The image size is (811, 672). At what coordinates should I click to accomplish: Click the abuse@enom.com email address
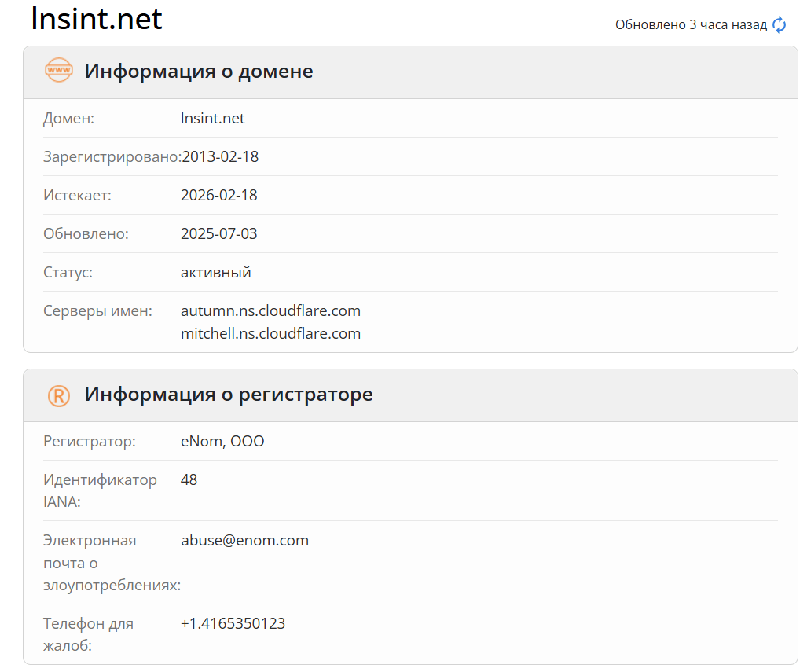click(244, 541)
